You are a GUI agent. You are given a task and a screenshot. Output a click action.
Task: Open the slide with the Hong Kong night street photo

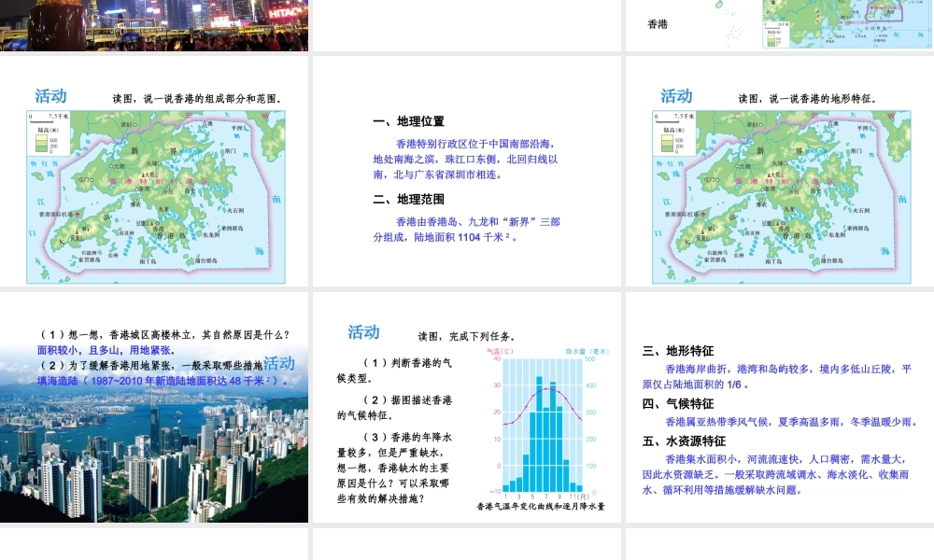(154, 25)
